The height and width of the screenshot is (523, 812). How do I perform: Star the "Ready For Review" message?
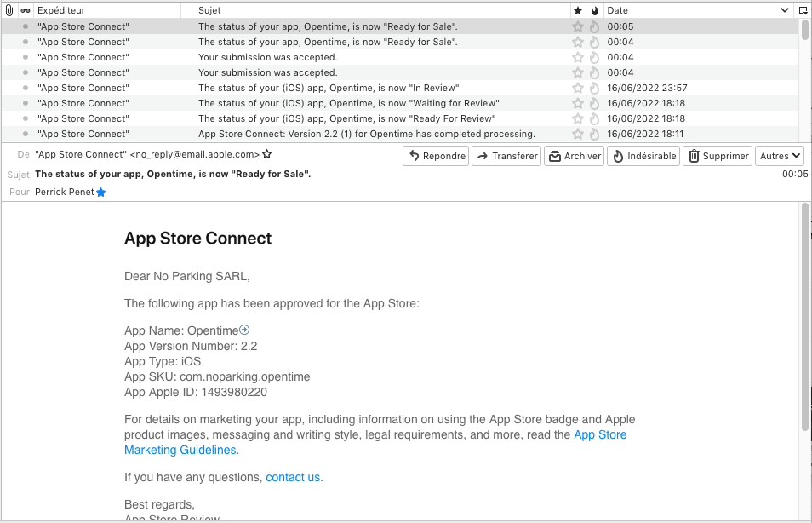[578, 118]
